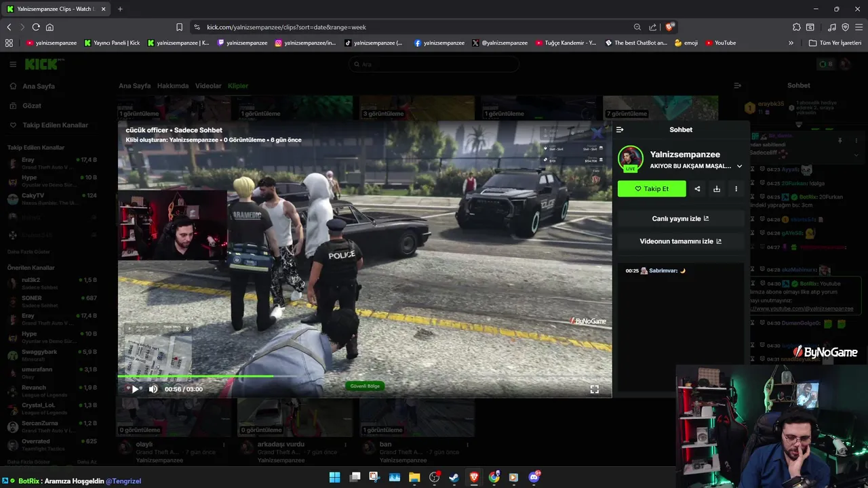The image size is (868, 488).
Task: Open Brave music playlist icon
Action: (x=832, y=27)
